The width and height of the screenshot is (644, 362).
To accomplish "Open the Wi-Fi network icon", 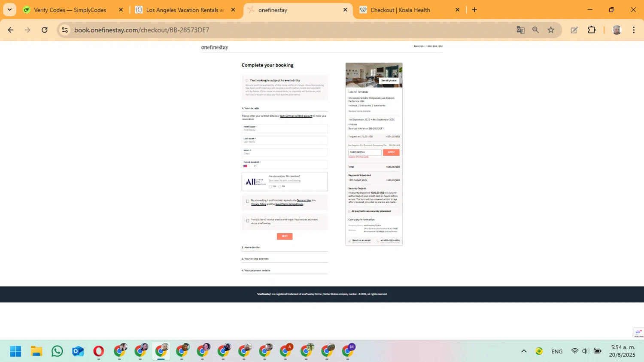I will click(x=574, y=351).
